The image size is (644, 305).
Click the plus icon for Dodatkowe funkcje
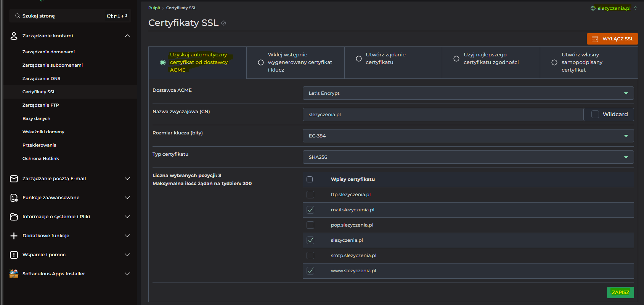click(x=14, y=236)
